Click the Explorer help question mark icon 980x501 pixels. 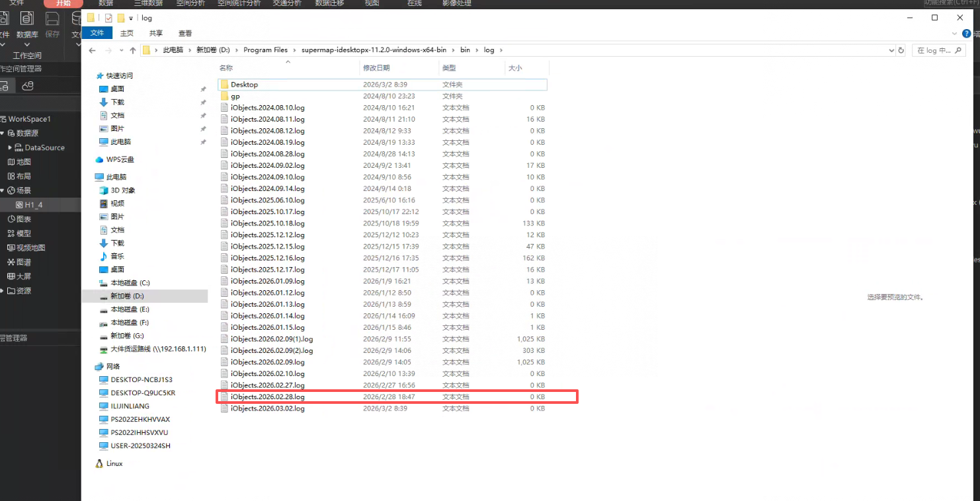(967, 33)
